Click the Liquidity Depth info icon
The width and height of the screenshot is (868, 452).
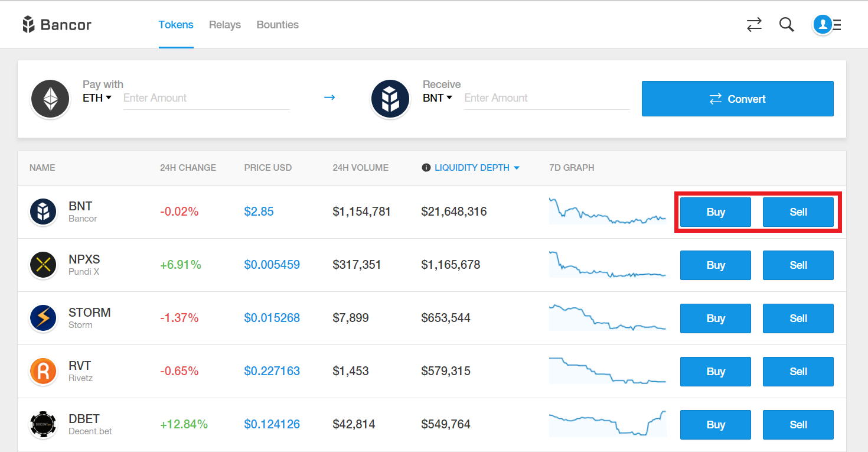(426, 168)
